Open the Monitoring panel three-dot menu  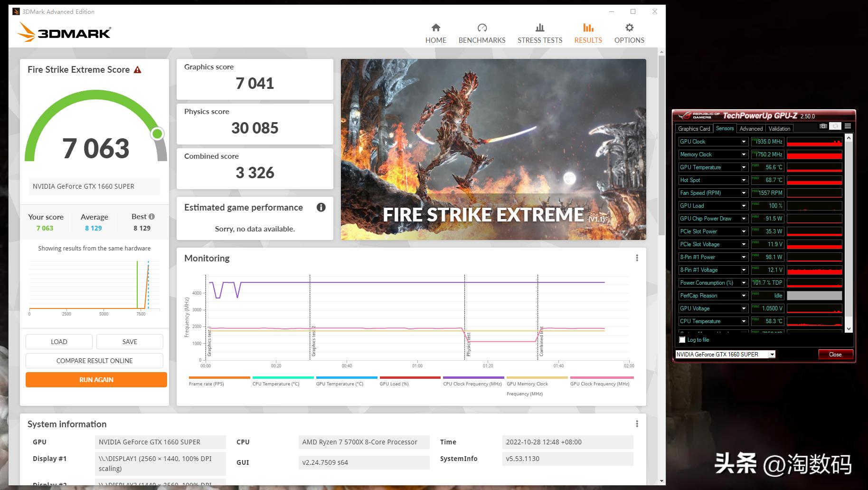[x=637, y=258]
